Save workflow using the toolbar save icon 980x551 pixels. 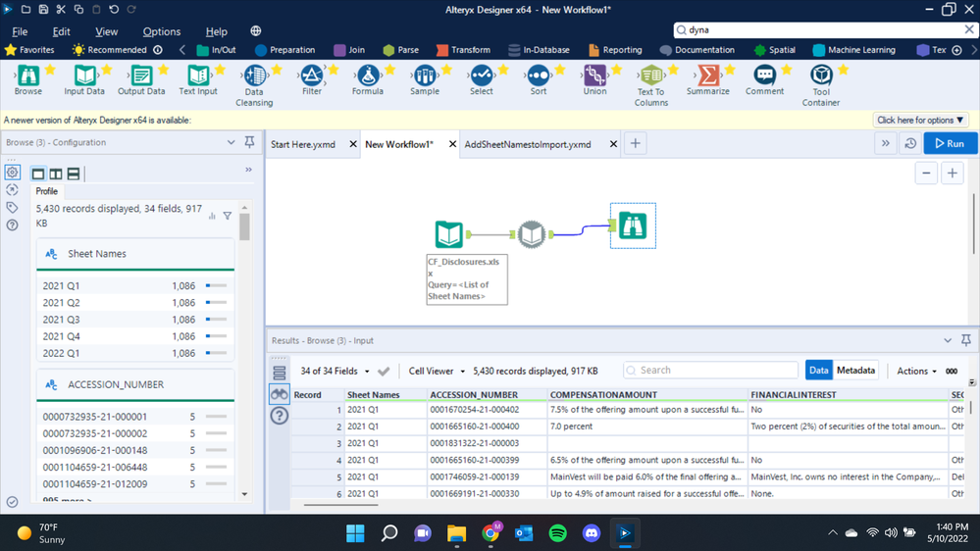43,10
